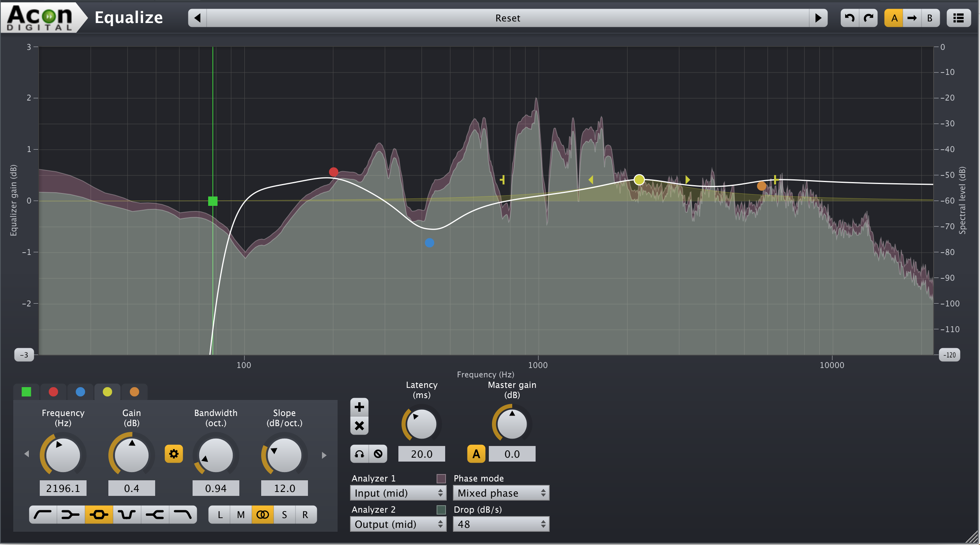
Task: Click the Reset preset name bar
Action: [x=508, y=18]
